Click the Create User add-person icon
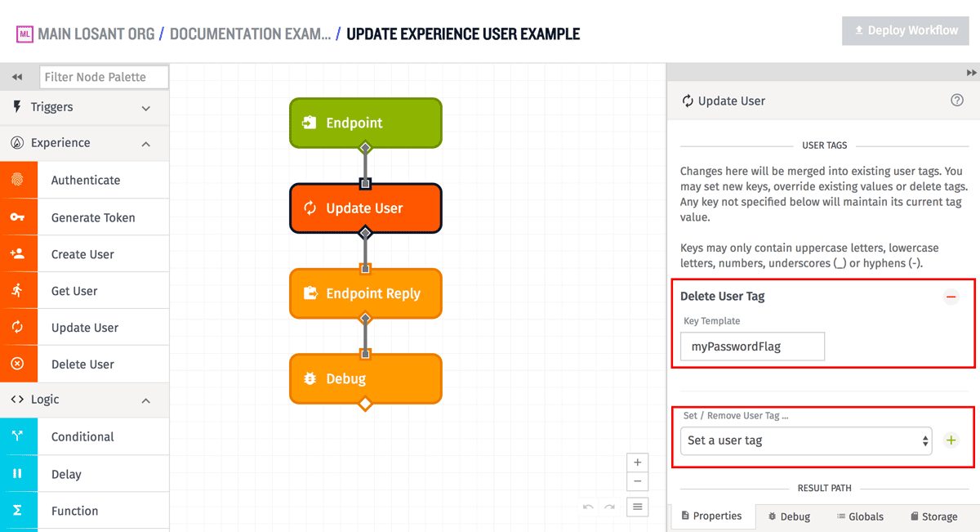980x532 pixels. tap(18, 254)
